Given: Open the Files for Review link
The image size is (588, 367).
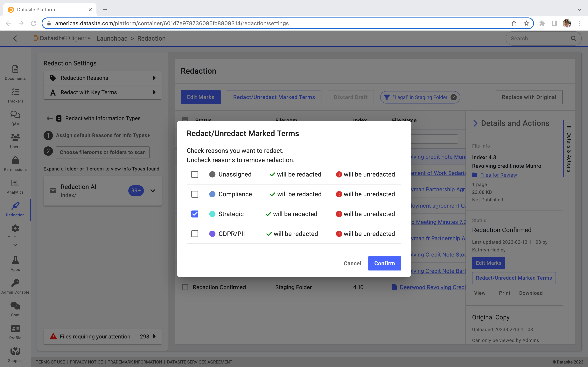Looking at the screenshot, I should coord(499,175).
